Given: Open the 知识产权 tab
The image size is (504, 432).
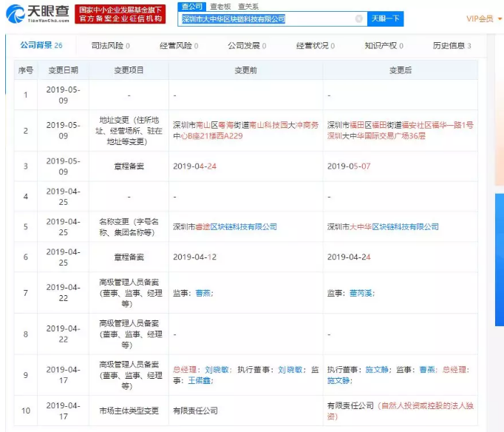Looking at the screenshot, I should coord(384,46).
